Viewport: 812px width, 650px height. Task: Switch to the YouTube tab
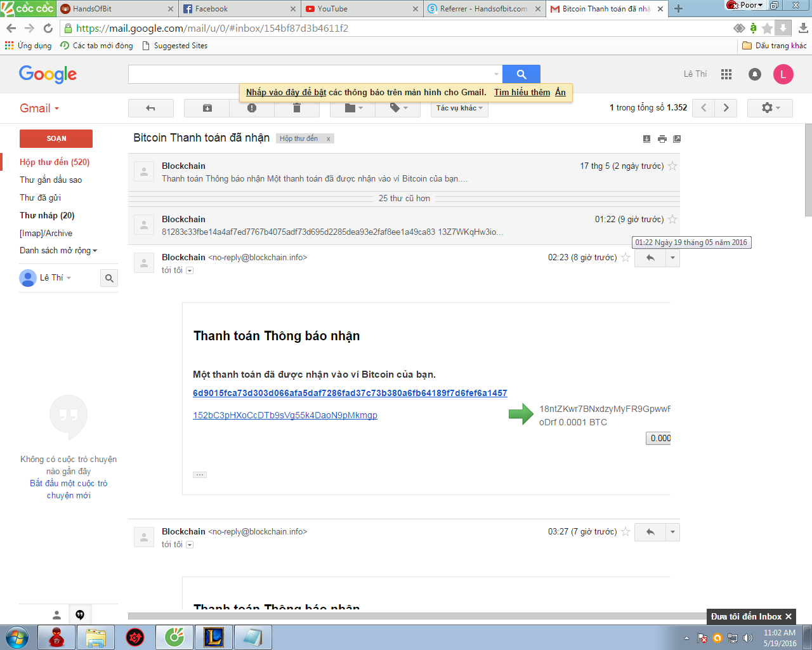[362, 9]
